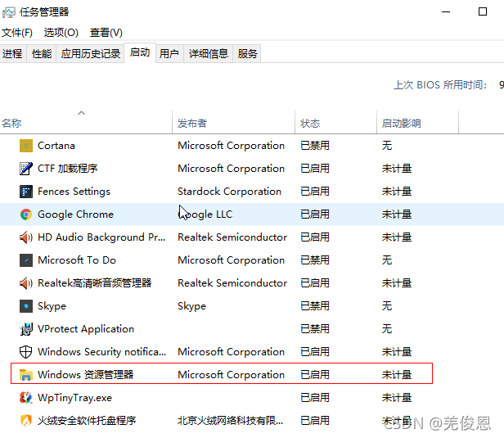Minimize the Task Manager window
504x438 pixels.
[446, 12]
